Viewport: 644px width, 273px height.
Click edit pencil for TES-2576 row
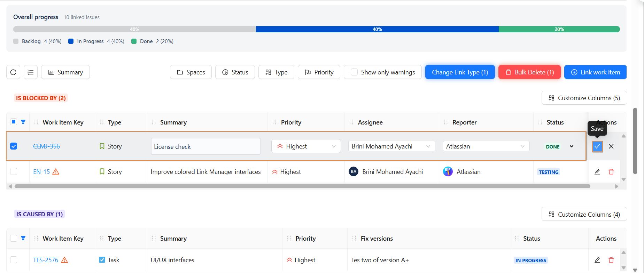(597, 260)
